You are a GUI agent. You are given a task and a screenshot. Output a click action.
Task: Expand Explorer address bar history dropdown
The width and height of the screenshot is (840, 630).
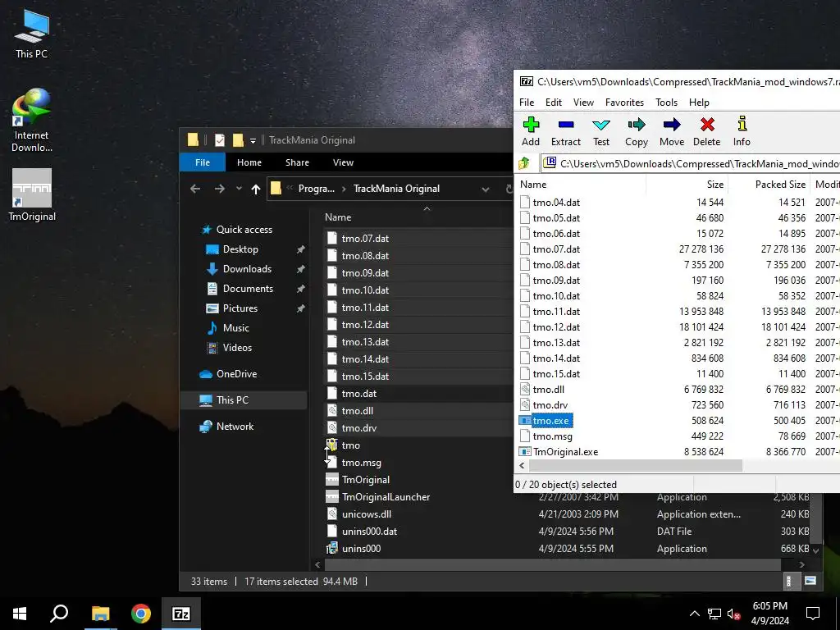[486, 189]
